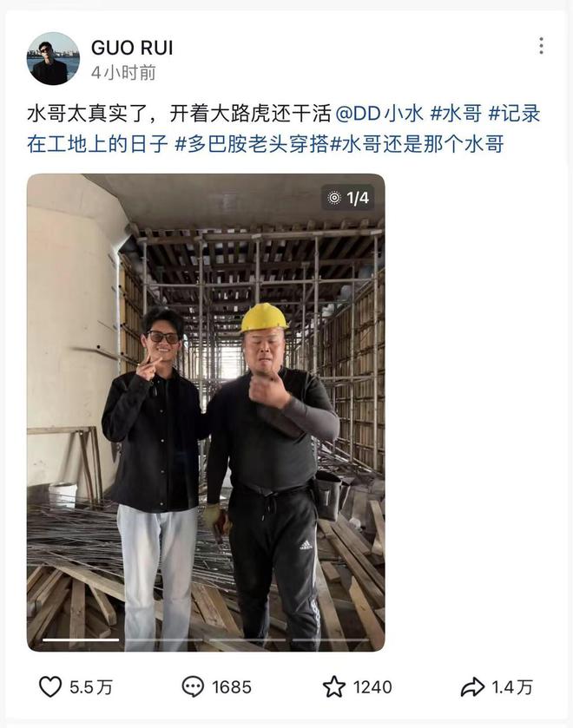
Task: Open hashtag #多巴胺老头穿搭
Action: point(252,144)
